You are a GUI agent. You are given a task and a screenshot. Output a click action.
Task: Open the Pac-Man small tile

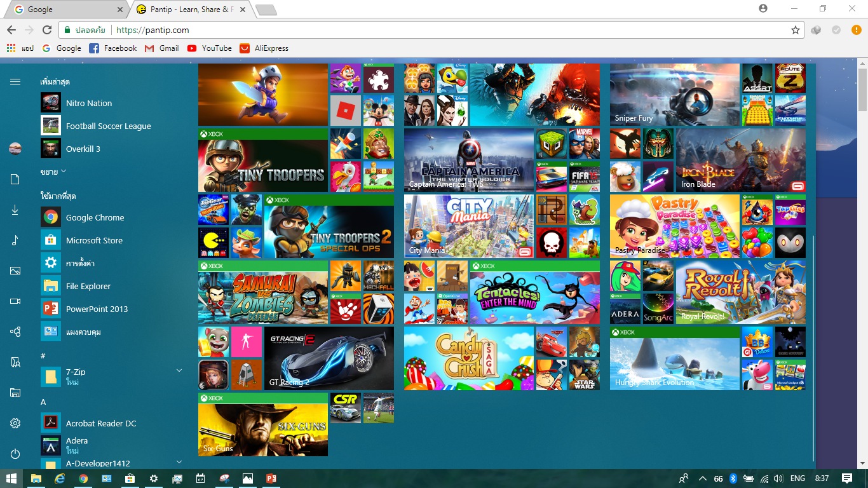coord(214,243)
